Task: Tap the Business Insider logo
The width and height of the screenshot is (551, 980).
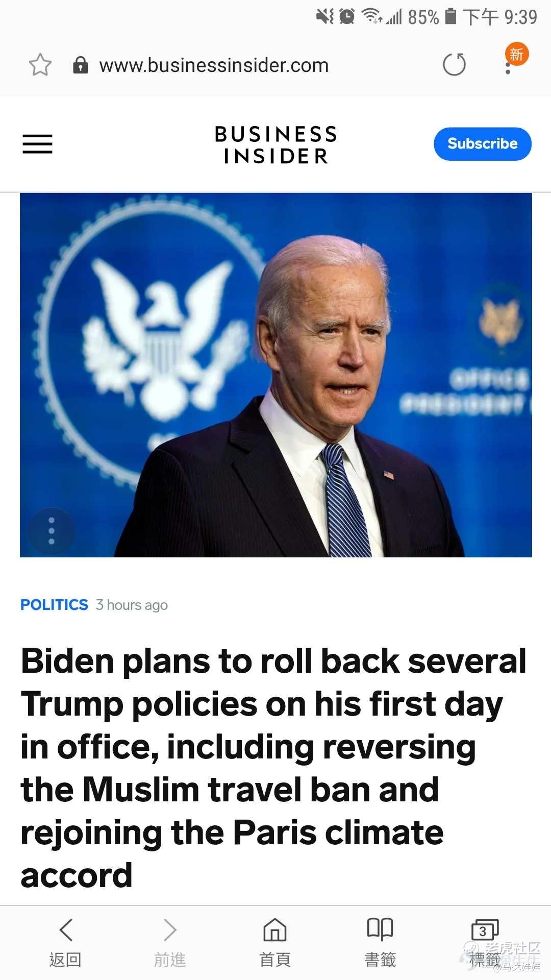Action: (275, 145)
